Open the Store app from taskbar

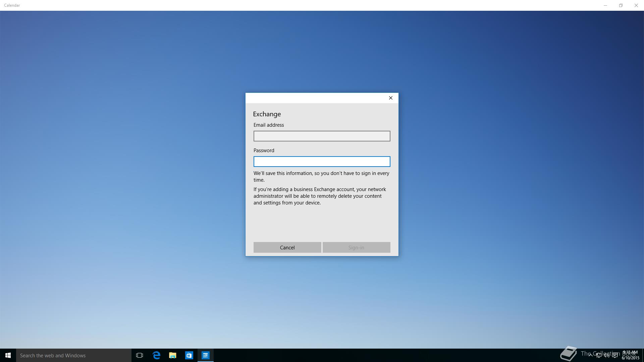click(189, 355)
